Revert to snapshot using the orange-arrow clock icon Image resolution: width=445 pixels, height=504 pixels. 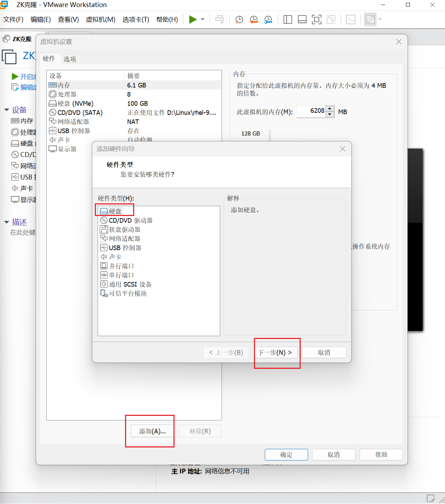(x=254, y=19)
